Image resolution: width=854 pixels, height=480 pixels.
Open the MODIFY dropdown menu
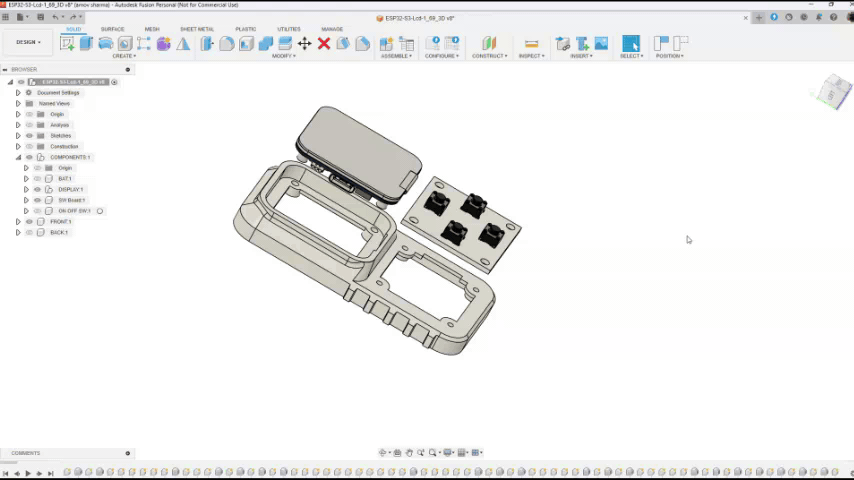point(284,56)
